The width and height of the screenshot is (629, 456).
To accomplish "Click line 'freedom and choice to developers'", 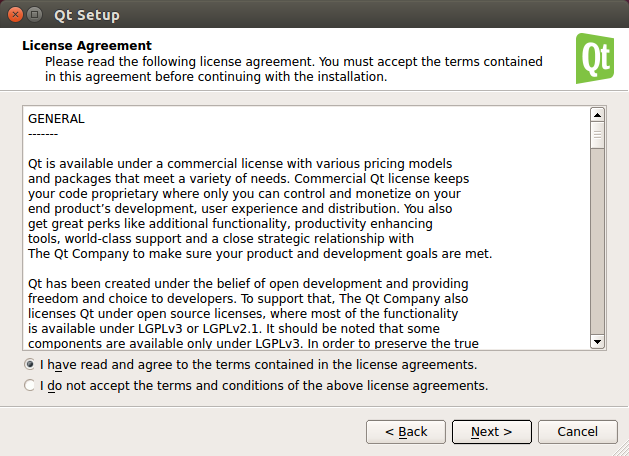I will tap(248, 298).
